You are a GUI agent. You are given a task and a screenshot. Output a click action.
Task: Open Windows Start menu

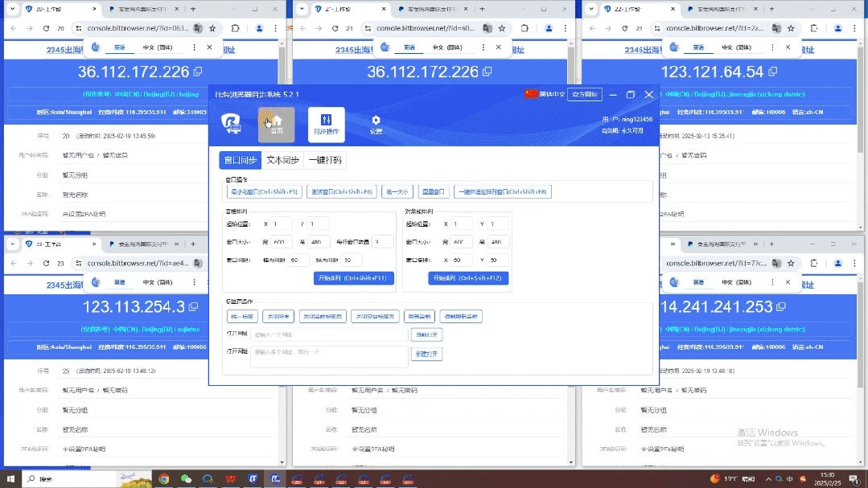10,478
